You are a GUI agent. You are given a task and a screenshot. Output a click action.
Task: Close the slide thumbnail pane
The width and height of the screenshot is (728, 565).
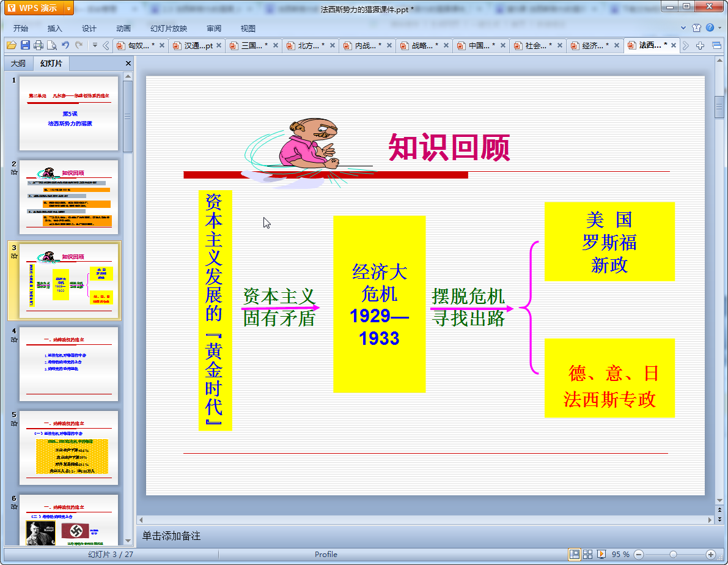(128, 63)
